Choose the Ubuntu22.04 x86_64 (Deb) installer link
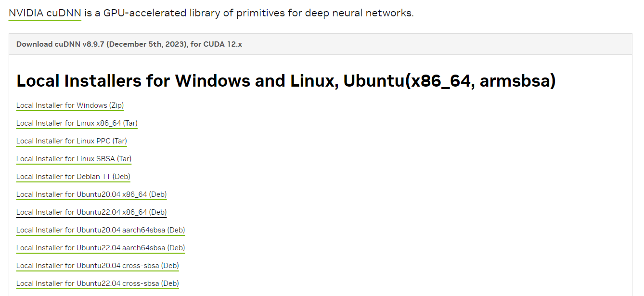Screen dimensions: 644x296 coord(91,212)
